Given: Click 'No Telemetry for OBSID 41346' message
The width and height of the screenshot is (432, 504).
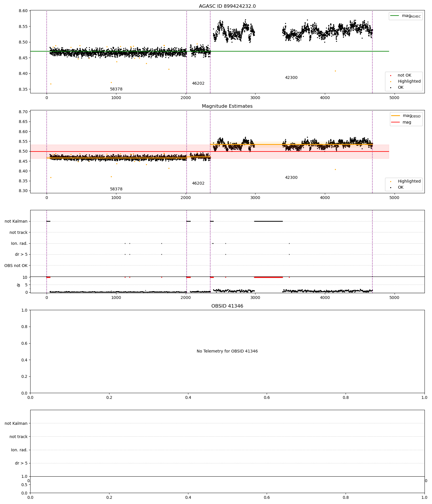Looking at the screenshot, I should click(227, 351).
